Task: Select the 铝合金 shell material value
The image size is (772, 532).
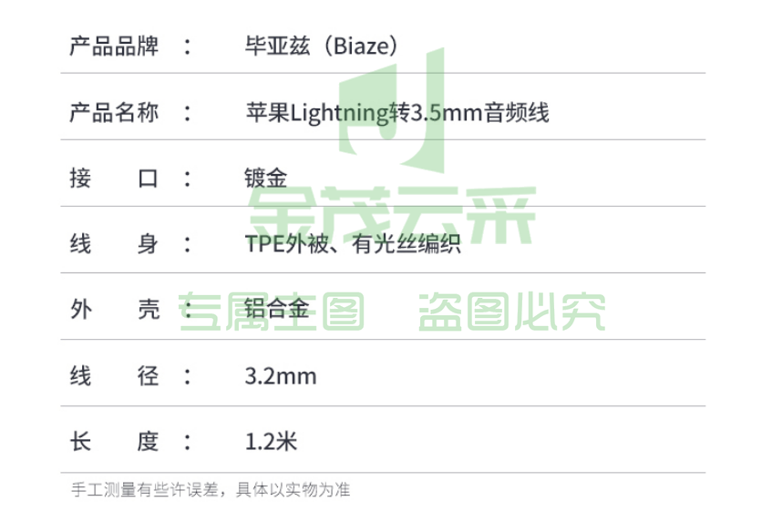Action: tap(277, 309)
